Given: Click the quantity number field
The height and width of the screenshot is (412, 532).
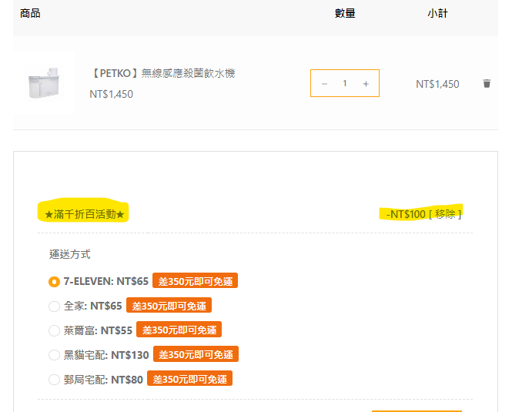Looking at the screenshot, I should (345, 83).
